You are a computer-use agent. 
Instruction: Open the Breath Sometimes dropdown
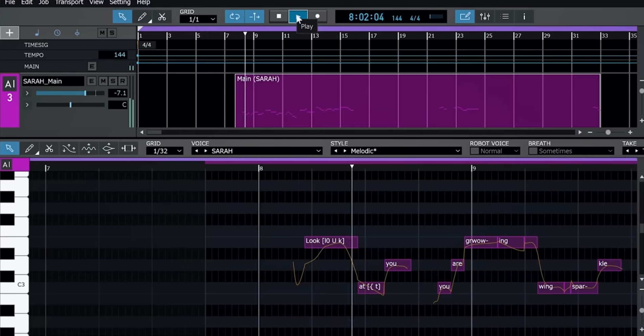[576, 151]
